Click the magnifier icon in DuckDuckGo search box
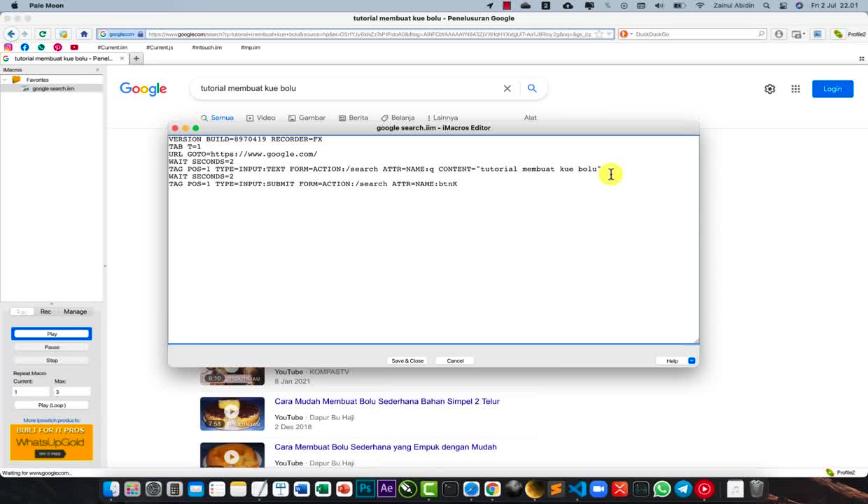 762,34
